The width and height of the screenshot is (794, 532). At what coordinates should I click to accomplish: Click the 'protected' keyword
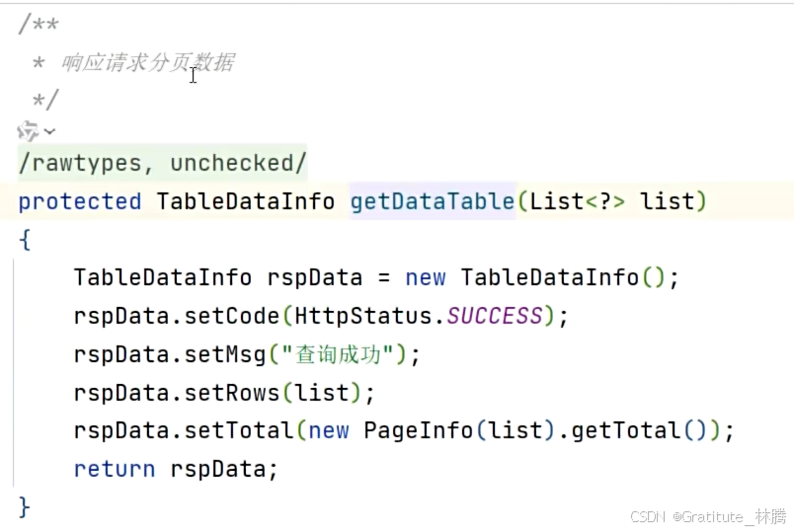[80, 201]
